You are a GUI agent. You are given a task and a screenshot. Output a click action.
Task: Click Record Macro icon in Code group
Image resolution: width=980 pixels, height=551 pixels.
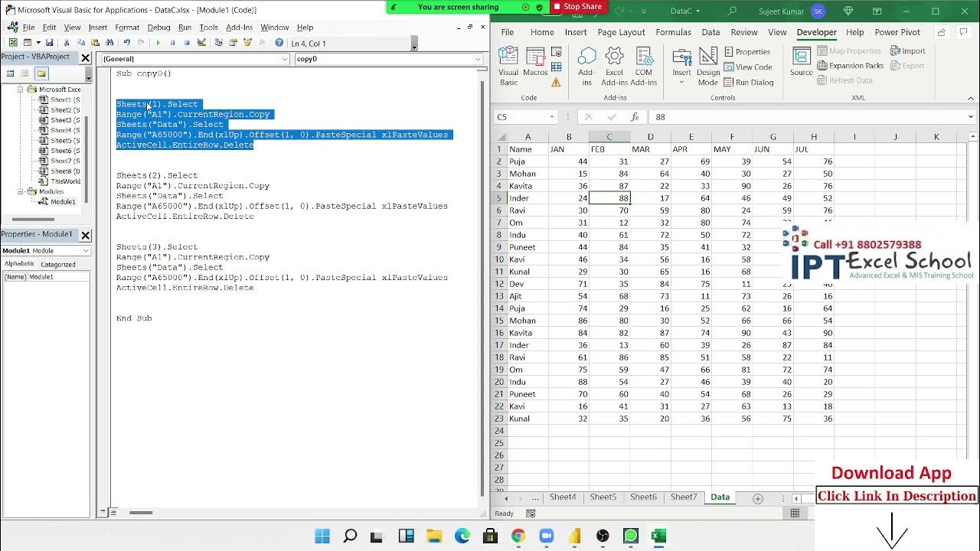pos(556,51)
